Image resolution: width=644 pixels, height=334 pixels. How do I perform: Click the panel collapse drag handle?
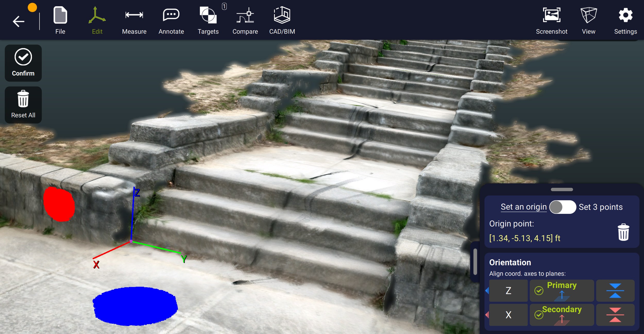(562, 190)
